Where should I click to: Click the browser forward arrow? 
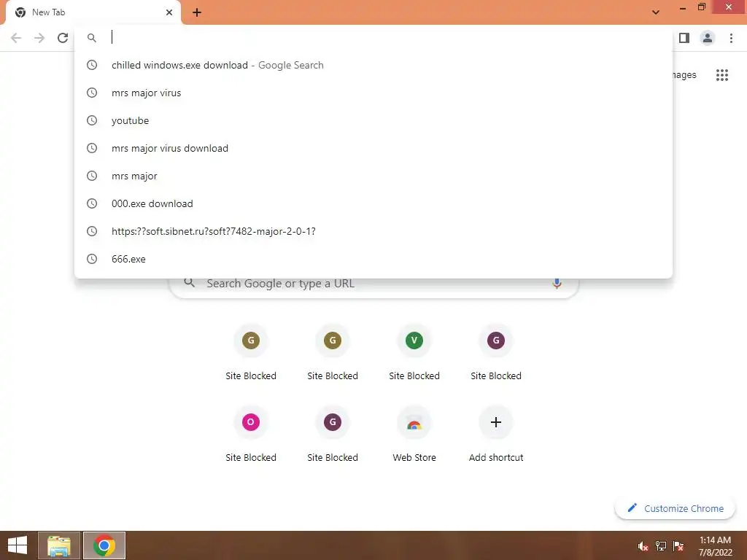(39, 38)
